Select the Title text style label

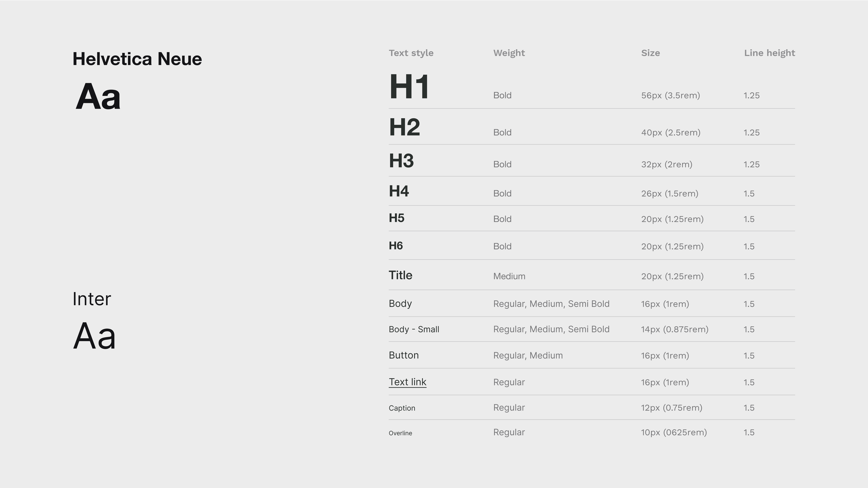point(400,275)
